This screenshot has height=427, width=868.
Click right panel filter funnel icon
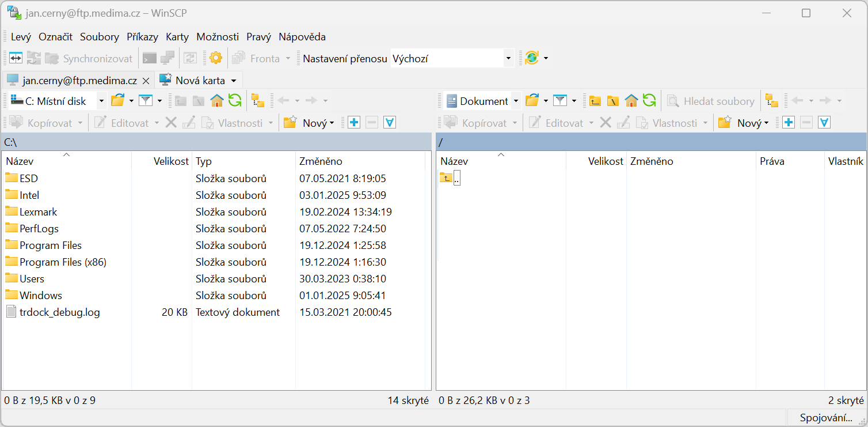point(561,101)
